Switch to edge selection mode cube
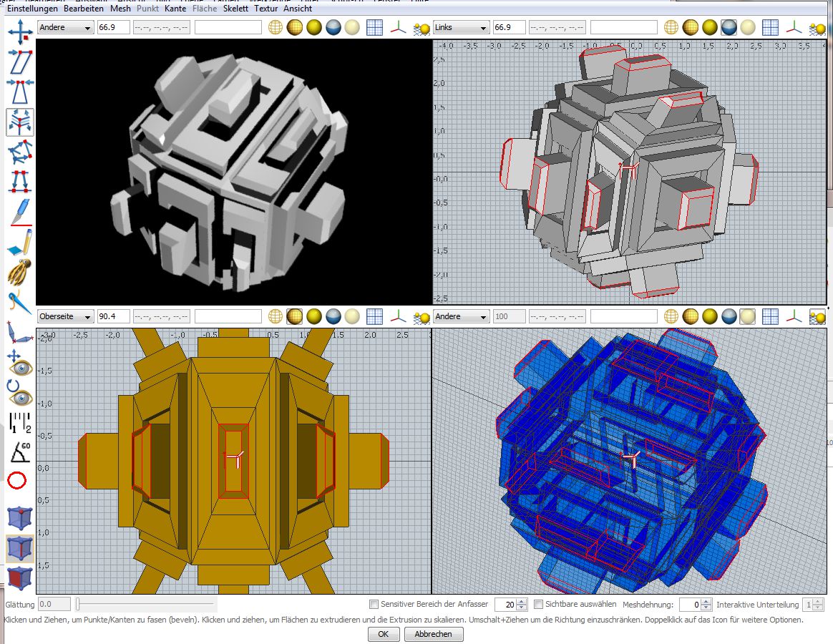833x644 pixels. (x=20, y=548)
